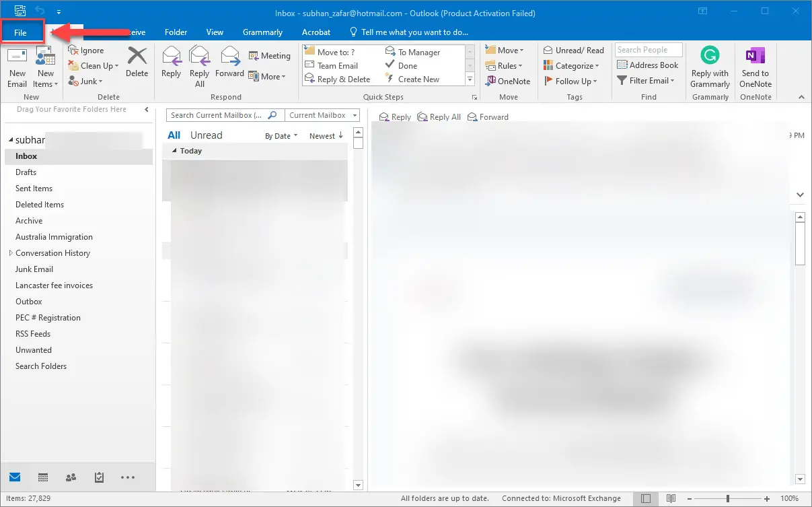Open the Address Book
The width and height of the screenshot is (812, 507).
click(x=648, y=65)
